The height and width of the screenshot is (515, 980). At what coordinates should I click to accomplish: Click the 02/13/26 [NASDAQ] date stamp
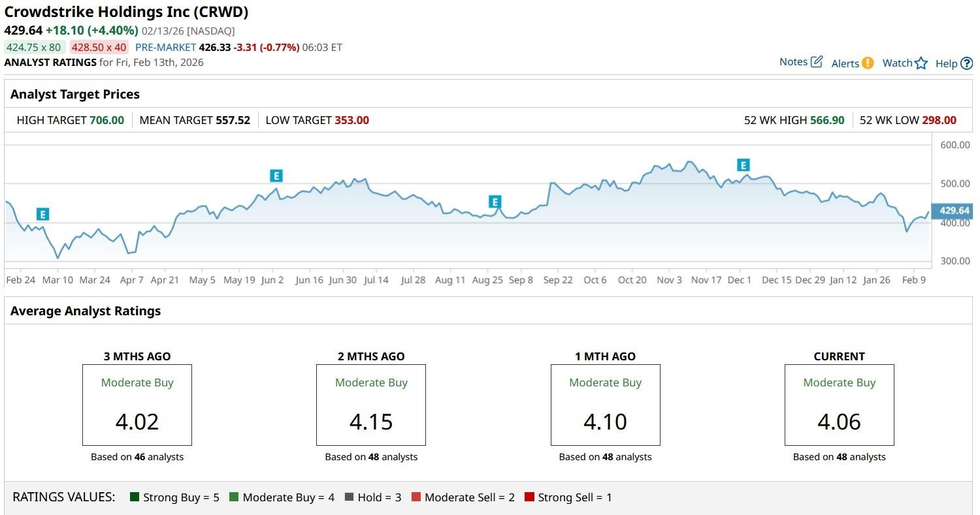point(188,31)
